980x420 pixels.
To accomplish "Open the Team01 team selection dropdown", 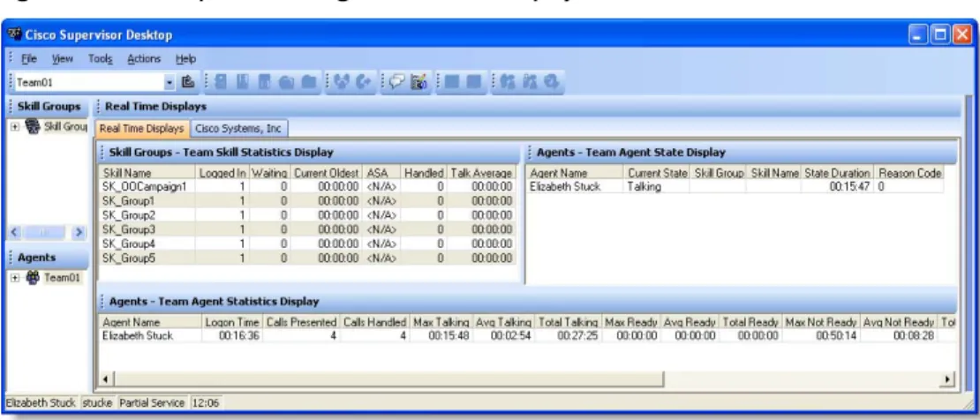I will click(169, 82).
